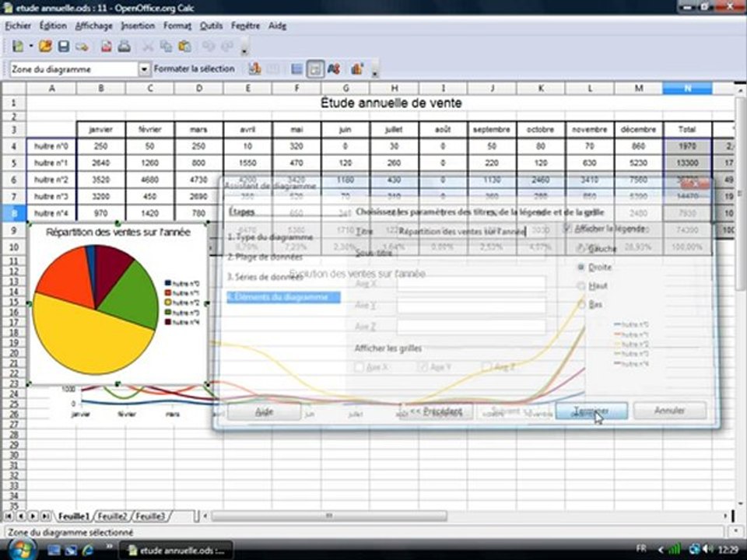Image resolution: width=747 pixels, height=560 pixels.
Task: Go to first sheet tab arrow
Action: point(9,516)
